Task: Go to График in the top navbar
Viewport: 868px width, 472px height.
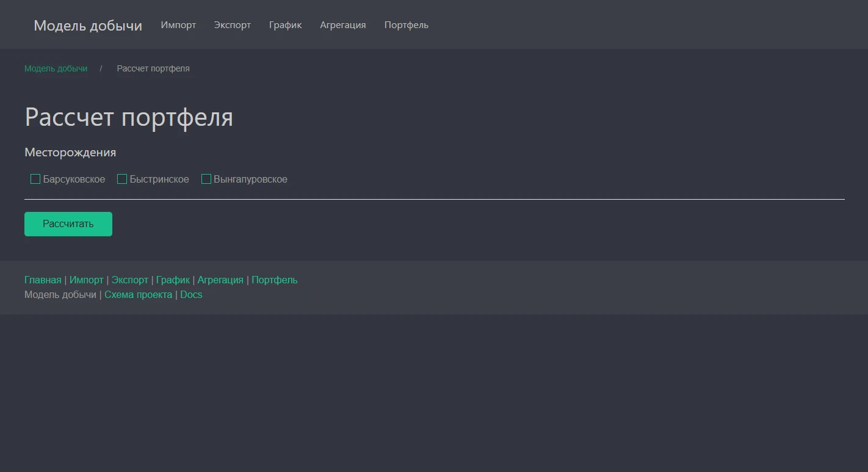Action: 285,25
